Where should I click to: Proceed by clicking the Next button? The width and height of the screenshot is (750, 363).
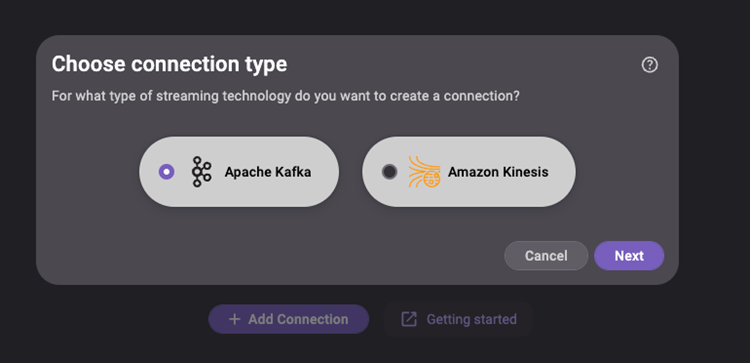(629, 256)
